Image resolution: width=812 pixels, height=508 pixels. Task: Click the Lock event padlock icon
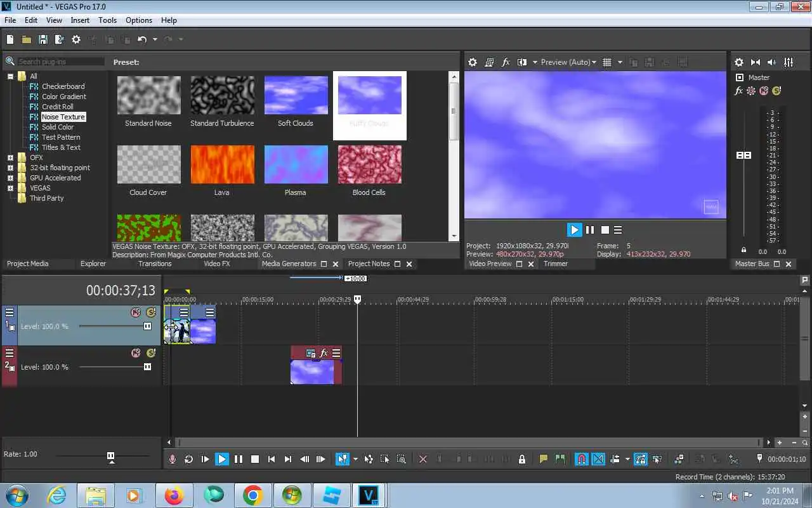[522, 459]
